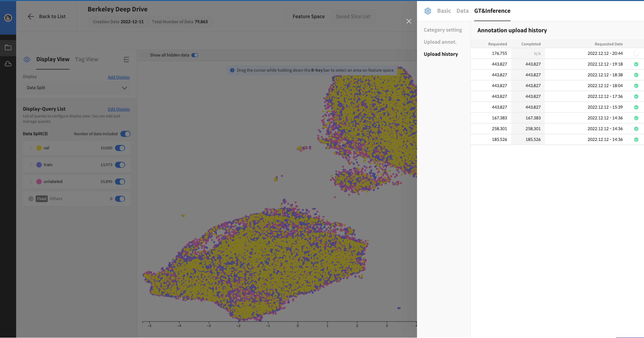The height and width of the screenshot is (338, 644).
Task: Expand the train query row chevron
Action: (31, 165)
